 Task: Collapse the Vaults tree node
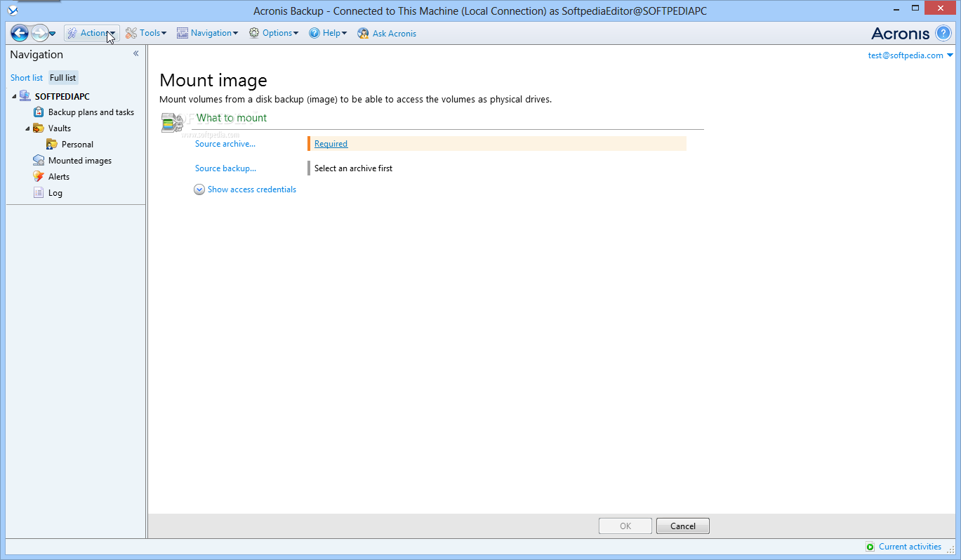click(27, 128)
